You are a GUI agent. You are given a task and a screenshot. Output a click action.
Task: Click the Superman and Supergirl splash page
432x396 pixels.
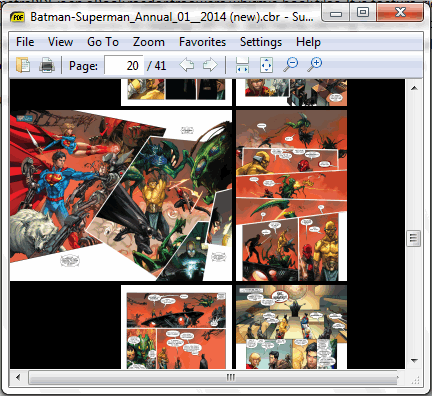point(121,195)
